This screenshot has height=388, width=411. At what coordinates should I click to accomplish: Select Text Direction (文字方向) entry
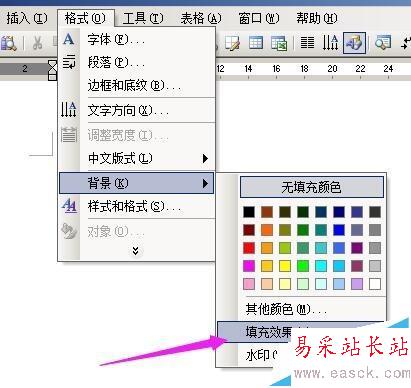click(137, 110)
